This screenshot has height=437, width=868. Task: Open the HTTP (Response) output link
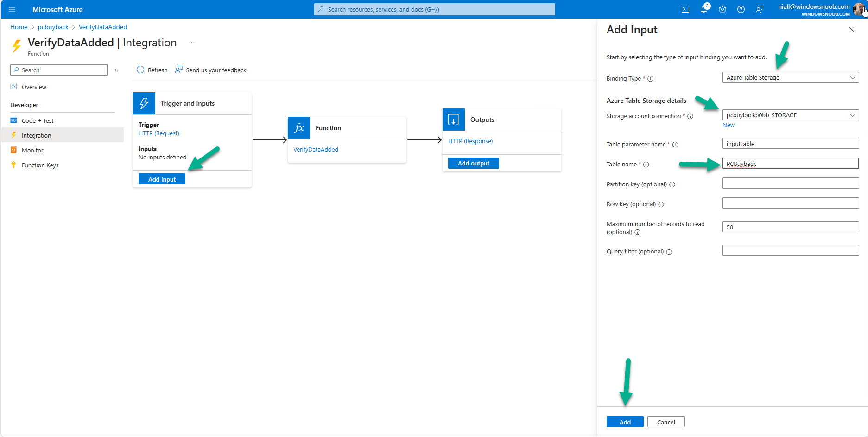pyautogui.click(x=470, y=141)
